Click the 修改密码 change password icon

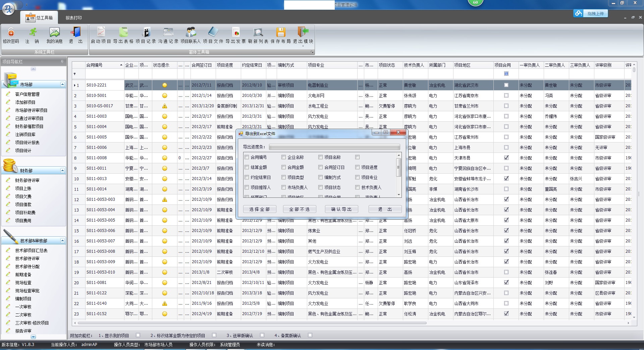click(x=11, y=33)
